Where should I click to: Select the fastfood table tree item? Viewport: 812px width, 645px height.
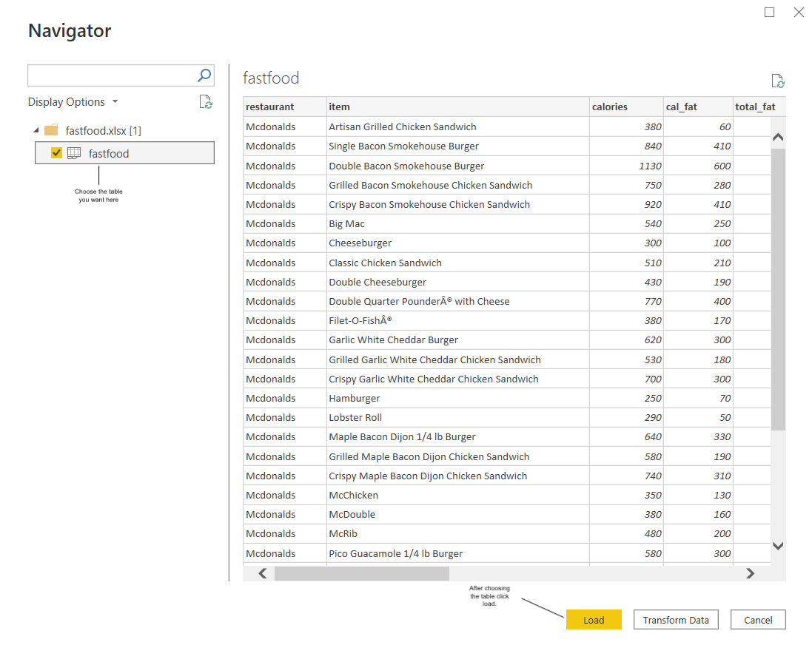tap(124, 152)
